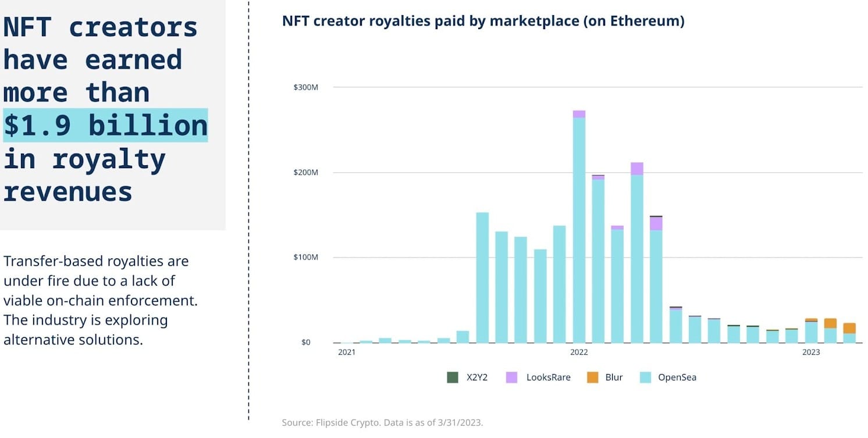Click the Blur orange legend swatch

593,378
